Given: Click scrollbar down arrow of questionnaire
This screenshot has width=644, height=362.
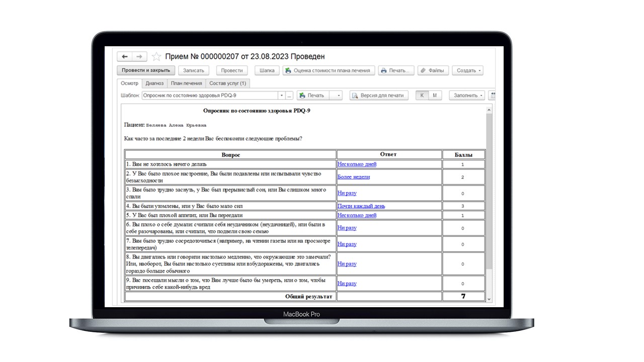Looking at the screenshot, I should pos(489,299).
